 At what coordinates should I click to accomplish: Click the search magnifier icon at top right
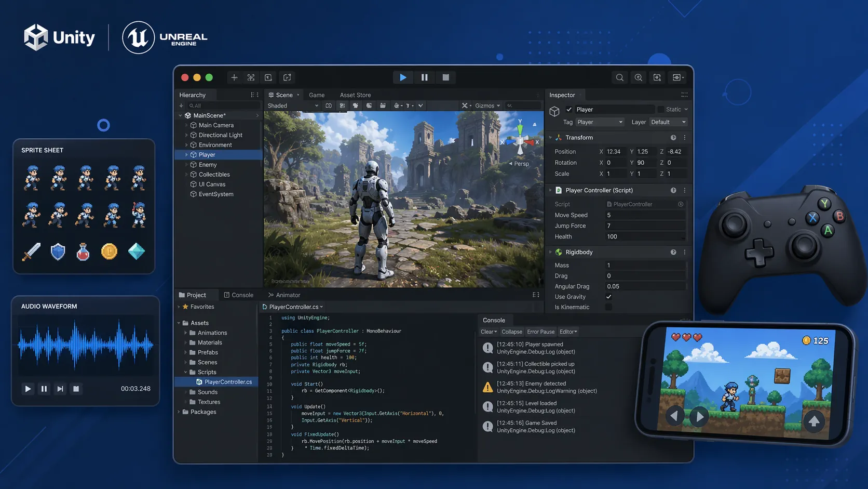tap(619, 77)
